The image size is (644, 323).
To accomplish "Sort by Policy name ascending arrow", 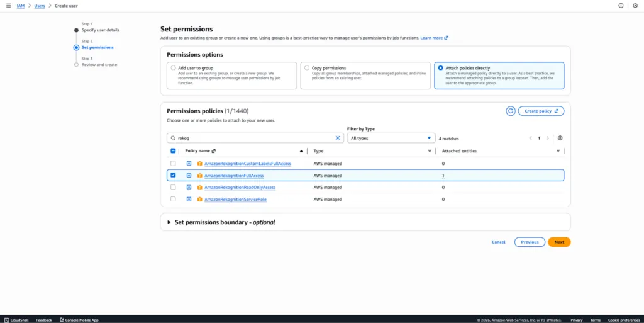I will click(301, 151).
